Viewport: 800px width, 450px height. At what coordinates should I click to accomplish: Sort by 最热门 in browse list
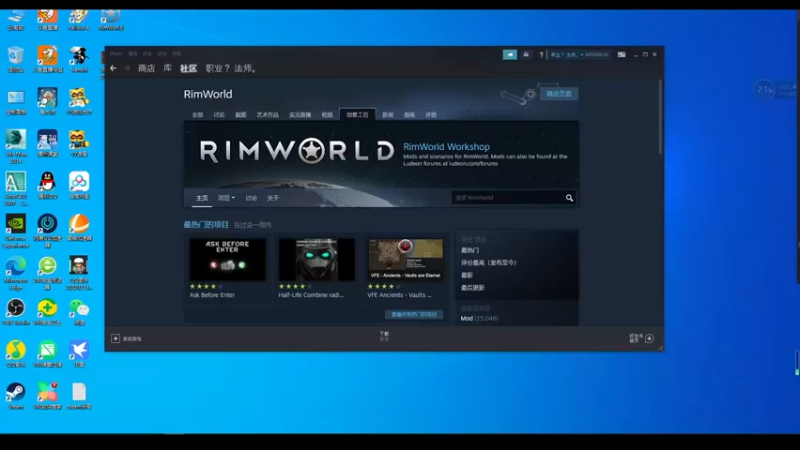pyautogui.click(x=470, y=251)
